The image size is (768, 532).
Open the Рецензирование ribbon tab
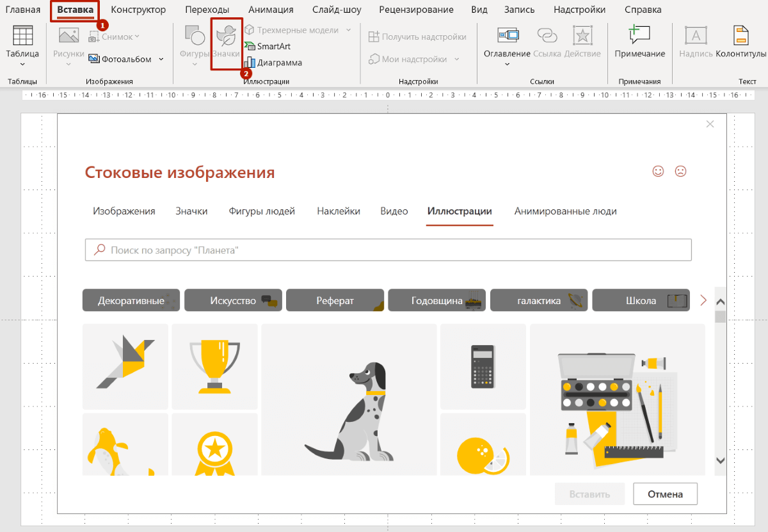(416, 10)
